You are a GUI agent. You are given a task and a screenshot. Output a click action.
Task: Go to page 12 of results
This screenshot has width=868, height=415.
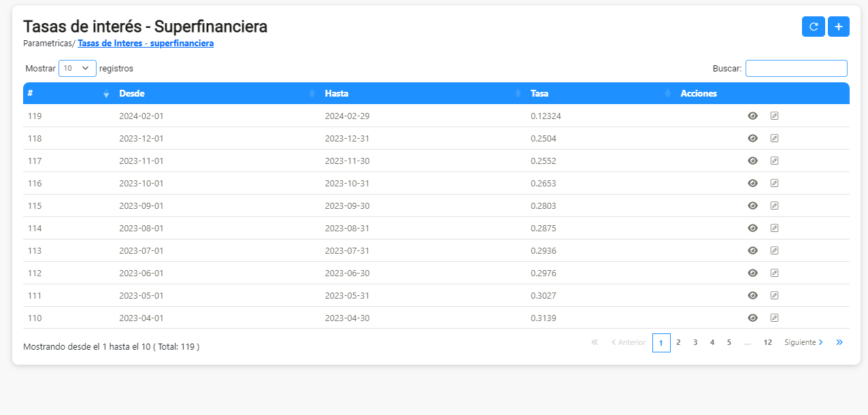pos(767,343)
